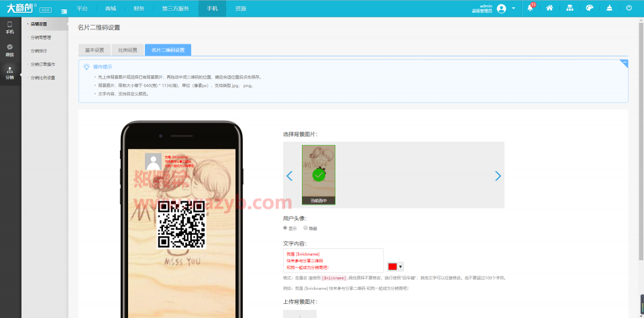644x318 pixels.
Task: Click the QR code in the phone preview
Action: [x=182, y=223]
